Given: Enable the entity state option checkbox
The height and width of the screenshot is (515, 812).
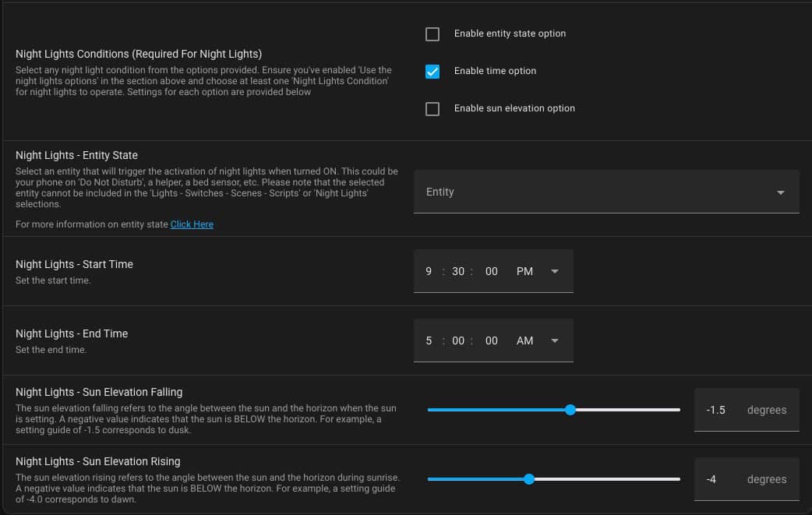Looking at the screenshot, I should pyautogui.click(x=432, y=34).
